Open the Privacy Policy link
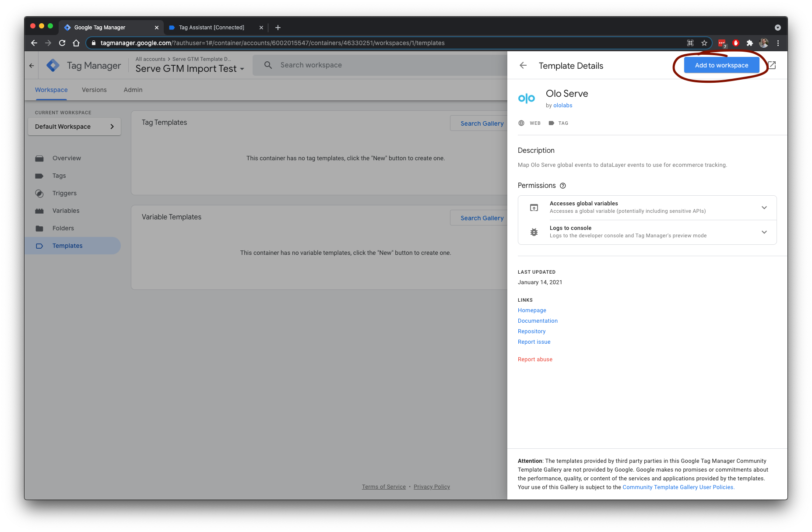Viewport: 812px width, 532px height. point(432,487)
